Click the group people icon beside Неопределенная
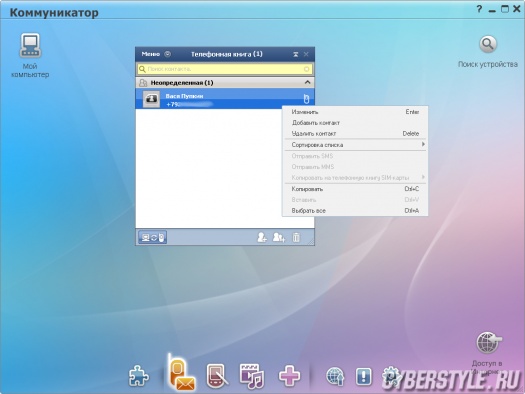525x394 pixels. point(143,83)
